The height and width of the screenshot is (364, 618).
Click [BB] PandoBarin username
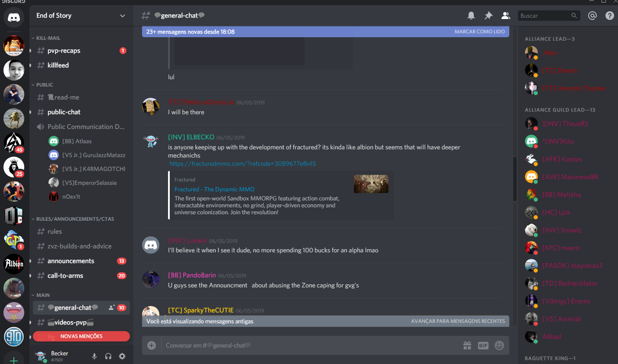pyautogui.click(x=192, y=275)
